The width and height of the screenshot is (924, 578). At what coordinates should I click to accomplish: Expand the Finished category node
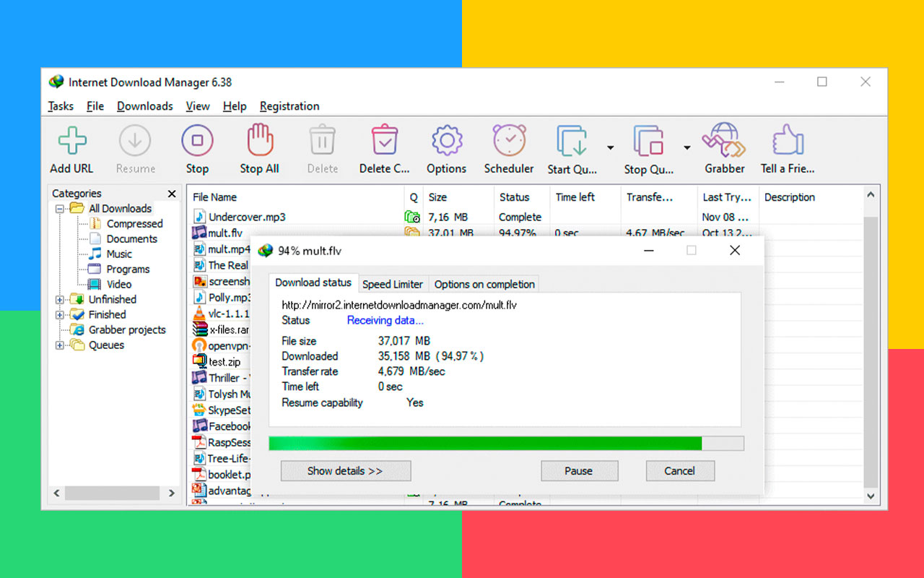(60, 314)
